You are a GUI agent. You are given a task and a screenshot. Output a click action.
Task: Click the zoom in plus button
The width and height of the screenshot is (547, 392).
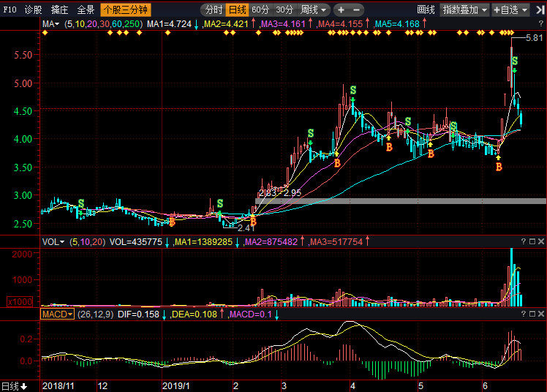(x=341, y=10)
